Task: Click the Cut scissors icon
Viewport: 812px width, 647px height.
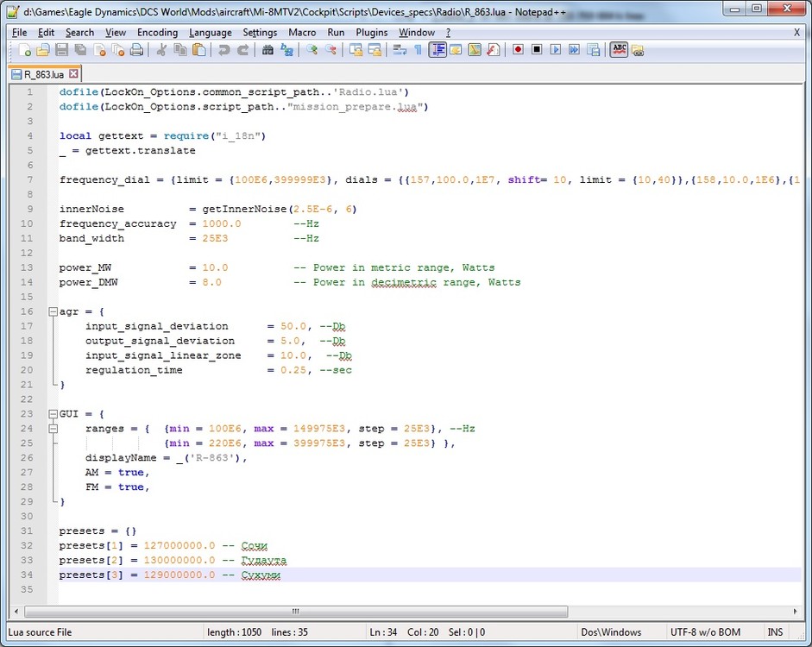Action: [x=161, y=50]
